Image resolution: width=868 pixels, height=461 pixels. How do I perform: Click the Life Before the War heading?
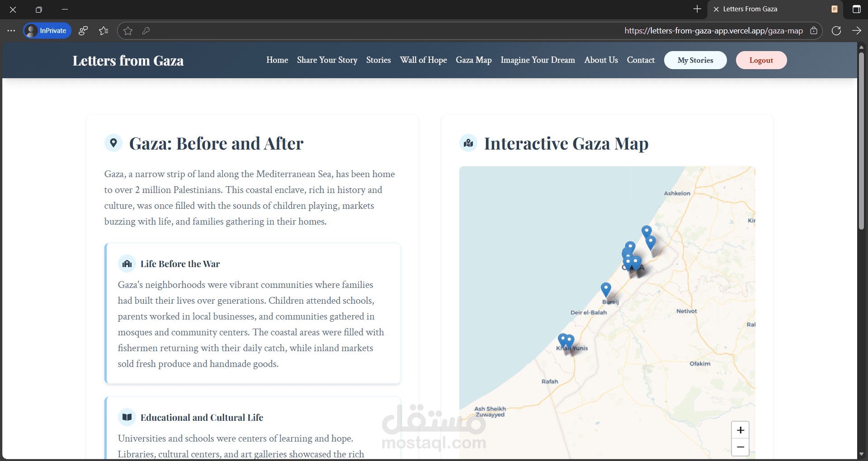coord(180,264)
